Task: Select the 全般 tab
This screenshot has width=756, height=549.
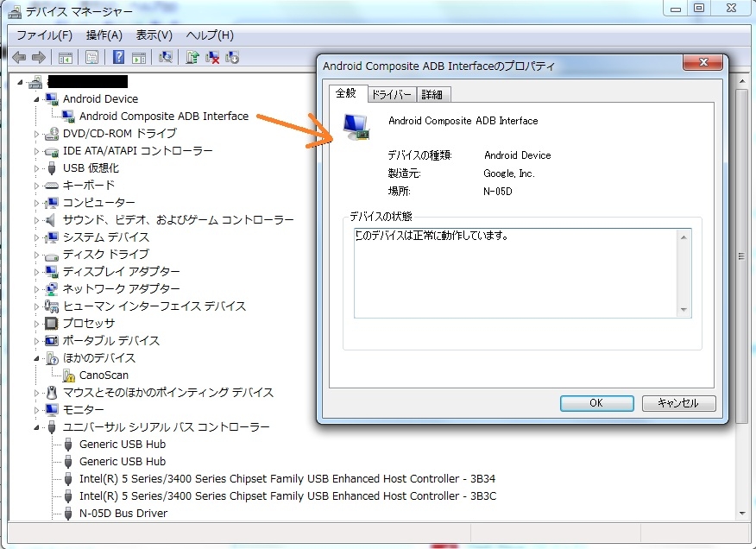Action: pyautogui.click(x=347, y=92)
